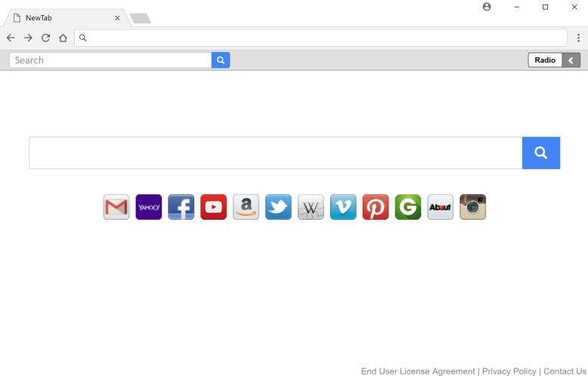Open the Vimeo shortcut icon
Screen dimensions: 588x376
[343, 207]
